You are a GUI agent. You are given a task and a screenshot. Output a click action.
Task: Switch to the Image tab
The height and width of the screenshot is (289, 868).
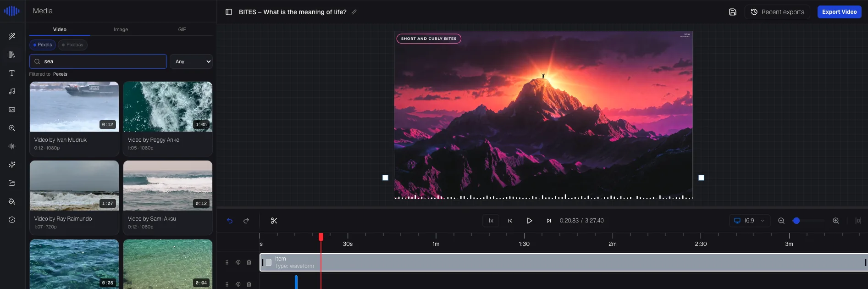(121, 29)
